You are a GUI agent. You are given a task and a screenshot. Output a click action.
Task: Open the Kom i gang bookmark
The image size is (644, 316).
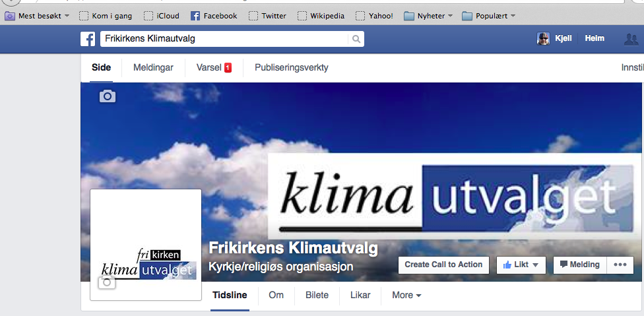(106, 16)
